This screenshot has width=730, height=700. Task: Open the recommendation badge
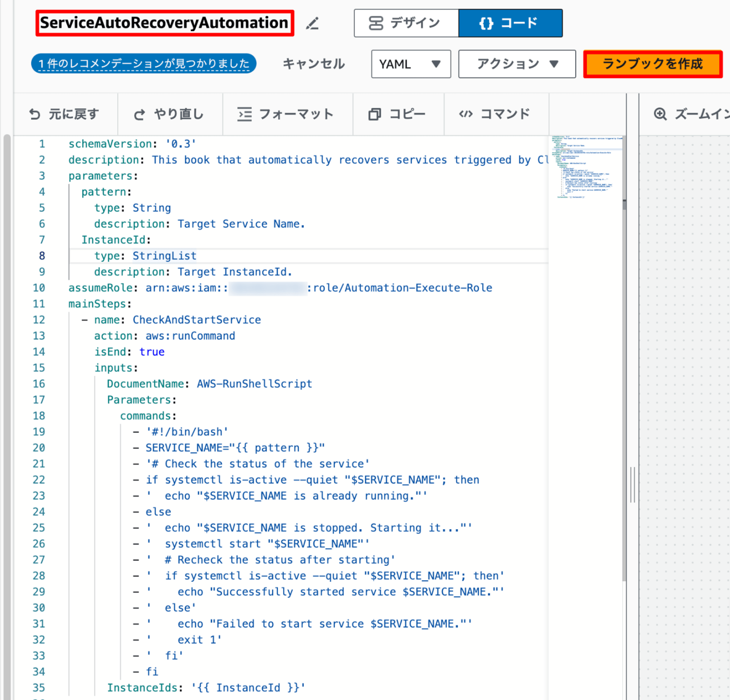click(144, 63)
